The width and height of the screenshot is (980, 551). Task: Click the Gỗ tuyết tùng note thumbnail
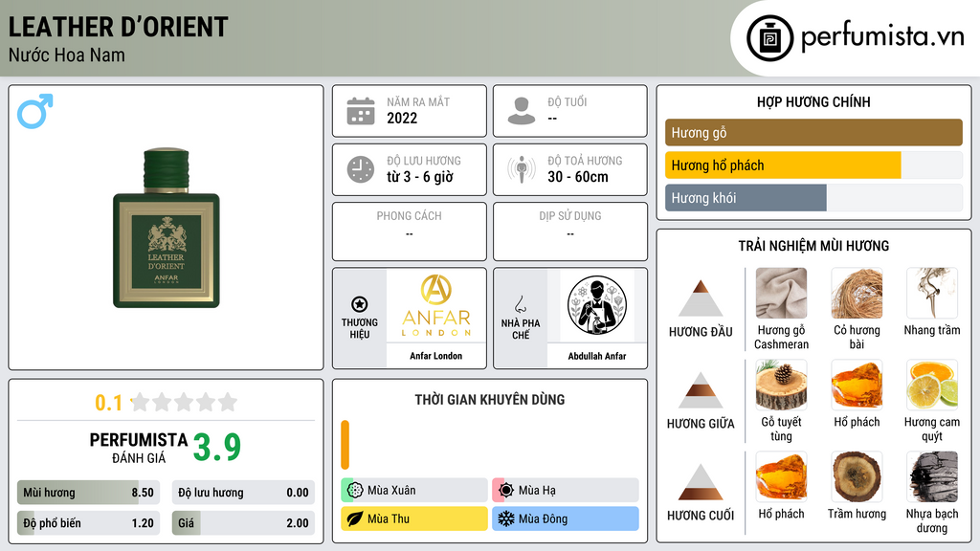(x=781, y=385)
